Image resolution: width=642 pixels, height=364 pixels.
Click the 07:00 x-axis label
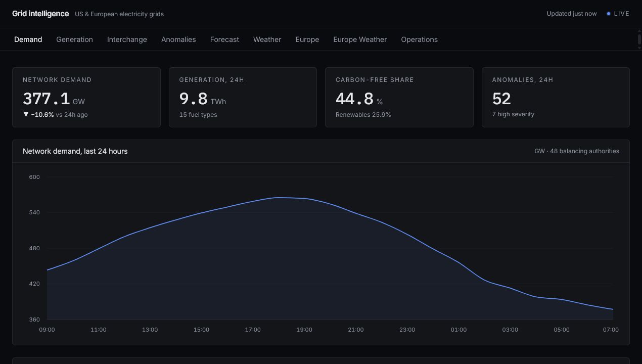pyautogui.click(x=611, y=330)
